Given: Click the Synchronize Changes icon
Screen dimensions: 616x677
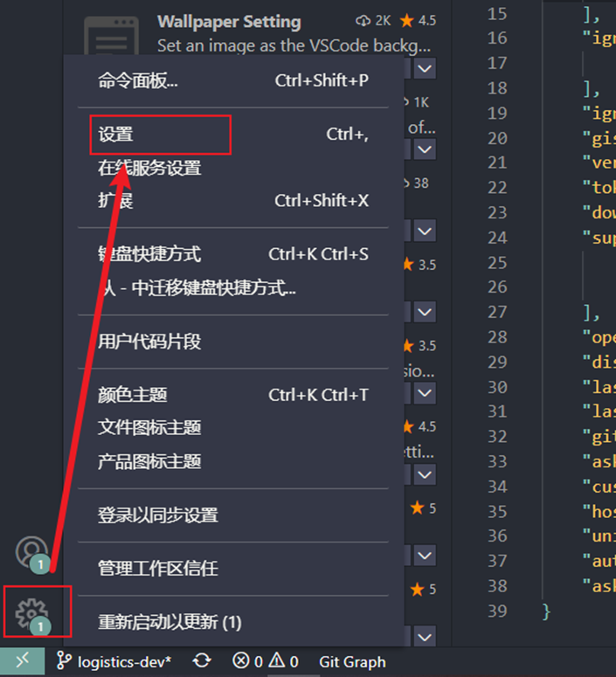Looking at the screenshot, I should [x=202, y=661].
